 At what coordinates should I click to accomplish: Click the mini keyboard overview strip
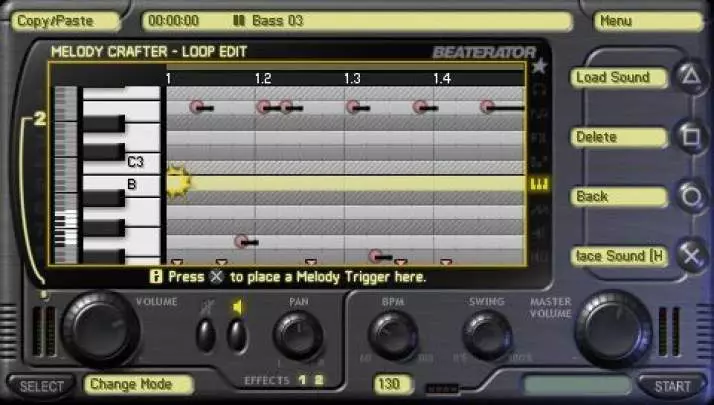coord(66,175)
